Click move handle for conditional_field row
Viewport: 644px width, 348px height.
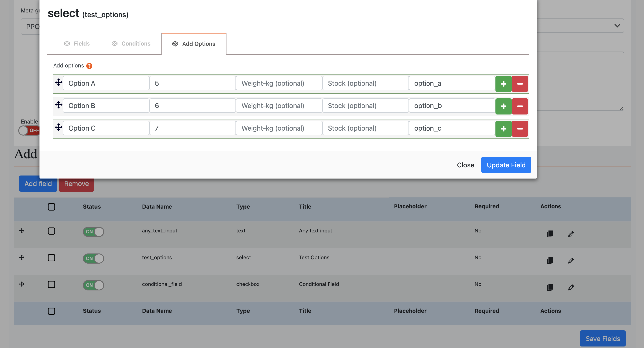click(x=22, y=284)
